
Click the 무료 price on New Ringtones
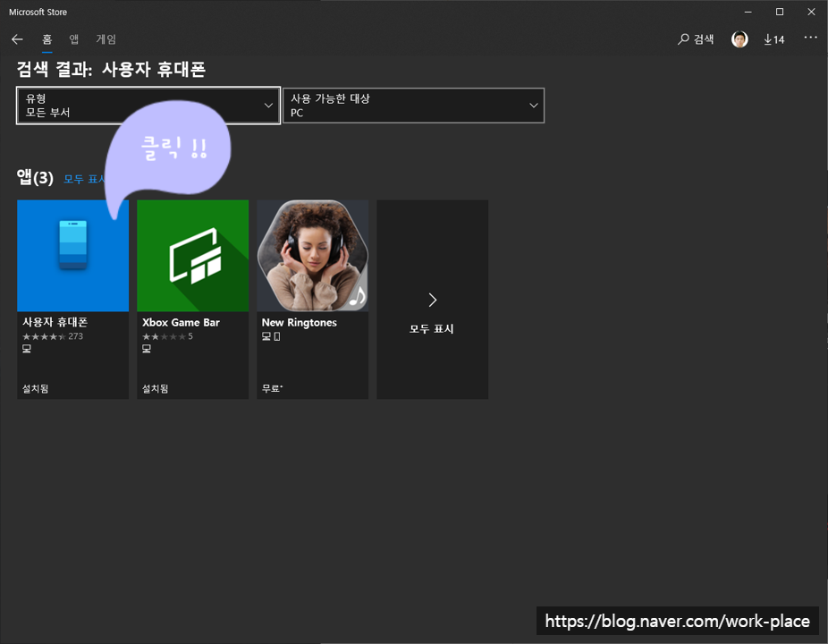tap(273, 388)
